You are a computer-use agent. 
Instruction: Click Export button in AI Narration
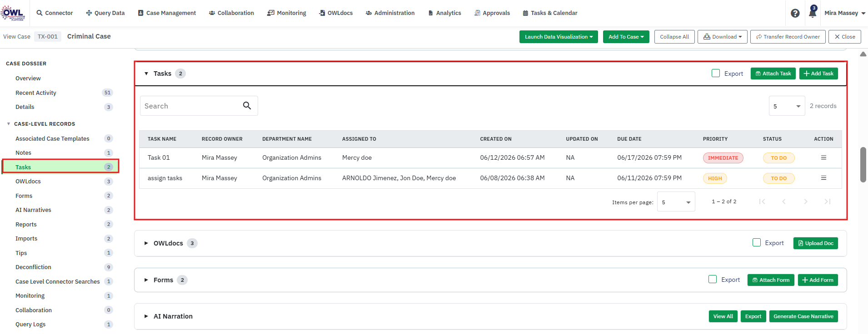(753, 316)
